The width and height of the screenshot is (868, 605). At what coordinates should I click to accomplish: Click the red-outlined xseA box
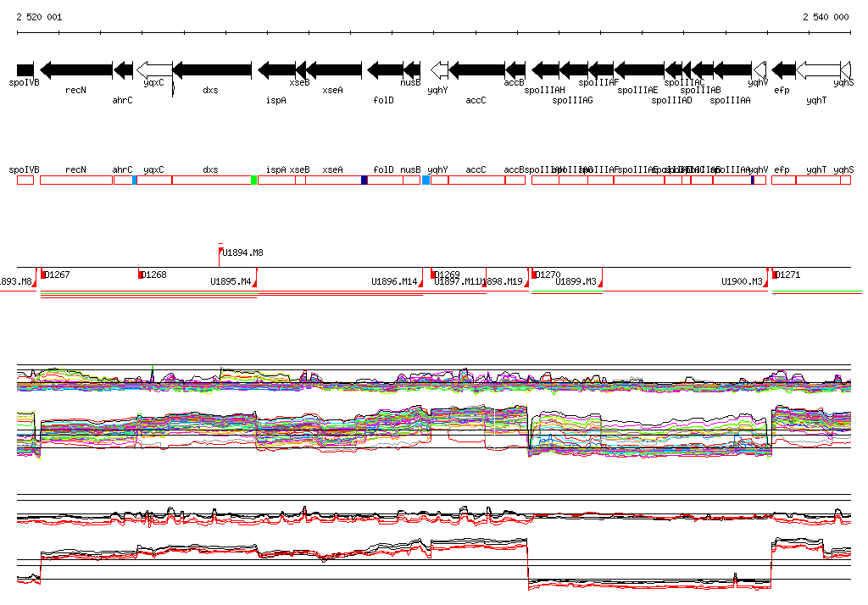click(x=333, y=180)
